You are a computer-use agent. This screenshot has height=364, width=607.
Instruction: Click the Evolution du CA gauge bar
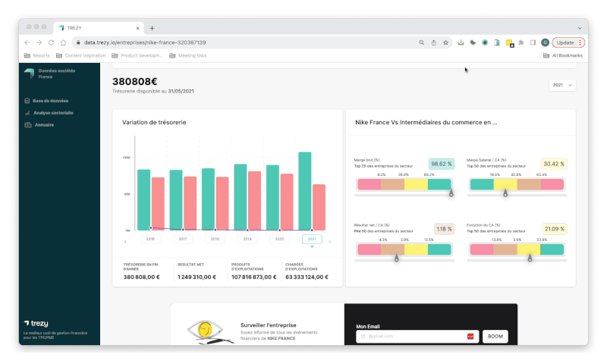[517, 249]
